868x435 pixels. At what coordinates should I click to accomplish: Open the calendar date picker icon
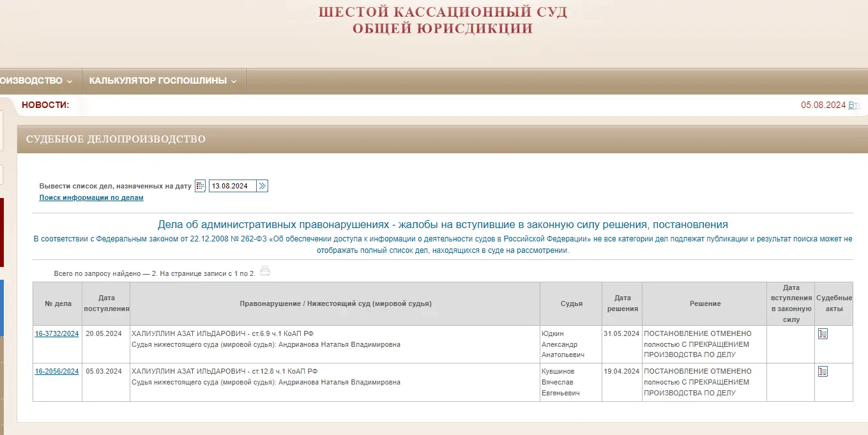[x=200, y=186]
